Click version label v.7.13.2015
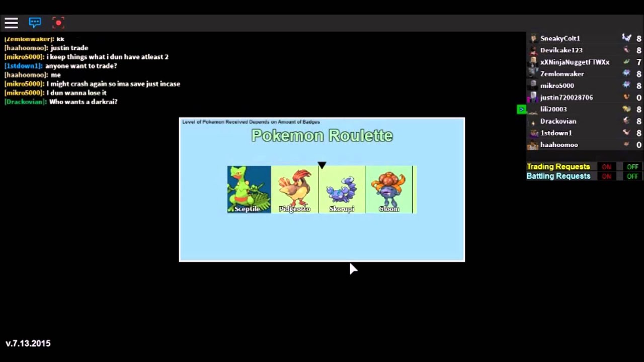The height and width of the screenshot is (362, 644). point(28,343)
